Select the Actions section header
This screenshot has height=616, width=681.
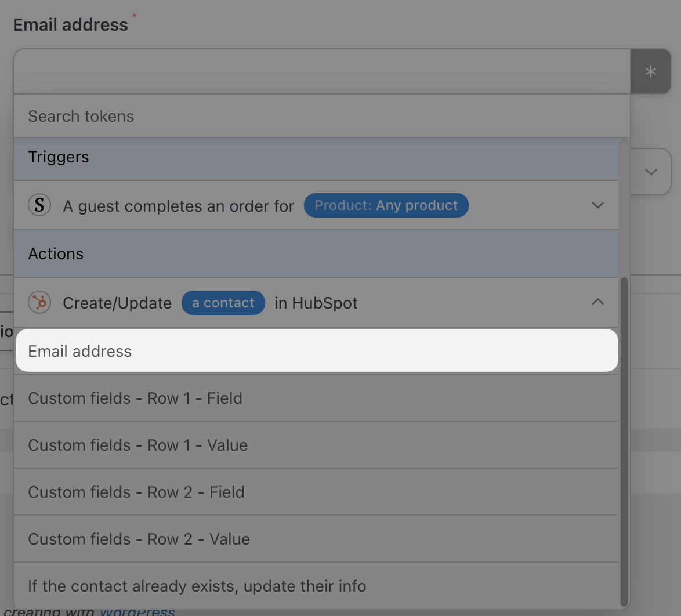[316, 254]
